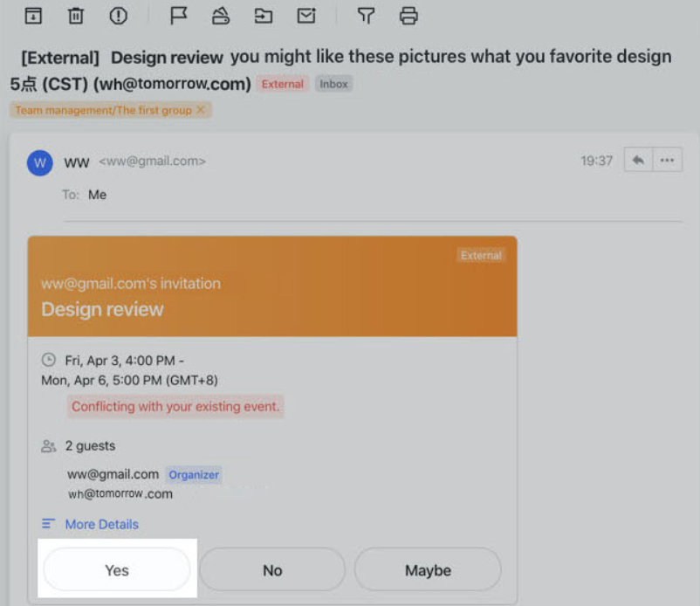Move email to folder icon
This screenshot has width=700, height=606.
pyautogui.click(x=264, y=16)
